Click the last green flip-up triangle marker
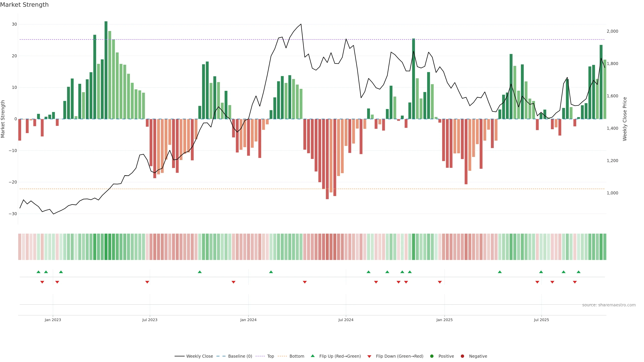Image resolution: width=644 pixels, height=362 pixels. click(578, 272)
